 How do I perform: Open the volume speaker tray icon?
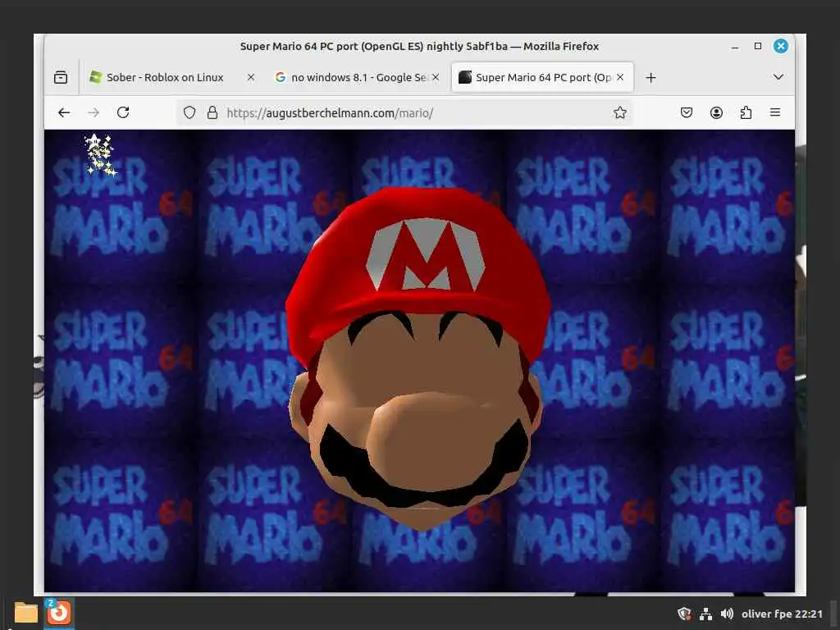coord(727,614)
